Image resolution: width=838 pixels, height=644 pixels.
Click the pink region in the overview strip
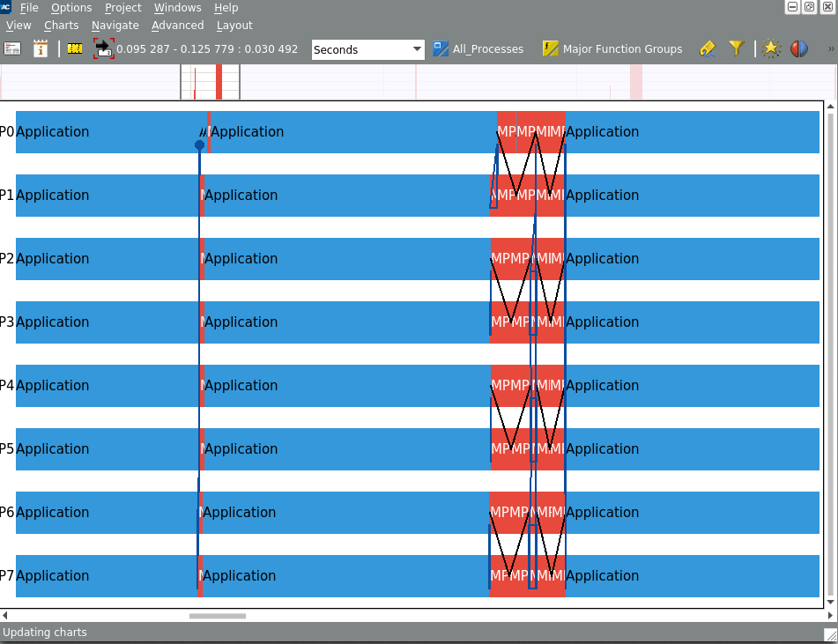(636, 82)
